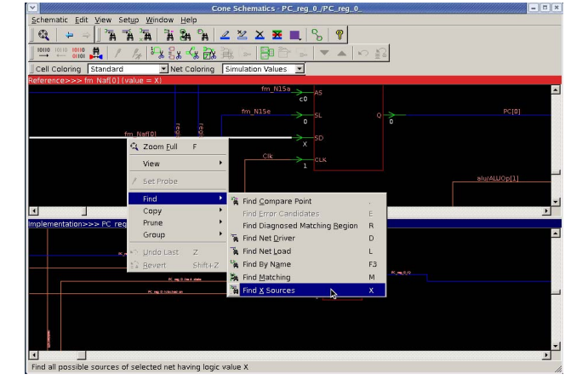
Task: Click the Reference pane scroll-down arrow
Action: 556,202
